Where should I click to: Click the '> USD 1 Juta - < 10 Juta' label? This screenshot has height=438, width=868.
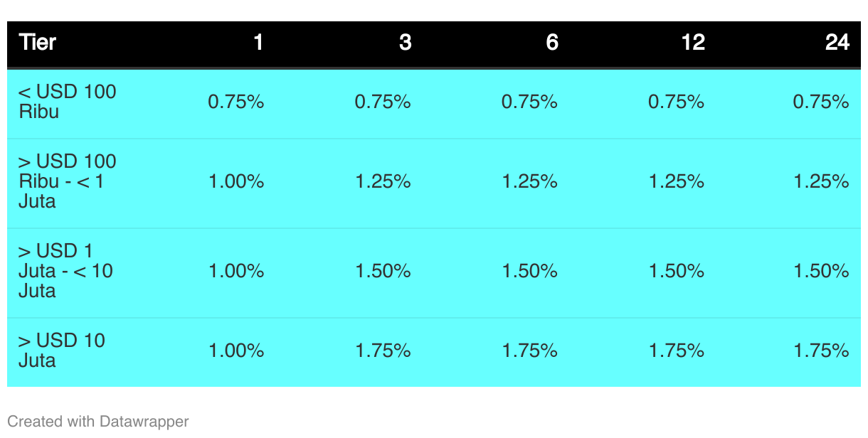click(x=65, y=271)
